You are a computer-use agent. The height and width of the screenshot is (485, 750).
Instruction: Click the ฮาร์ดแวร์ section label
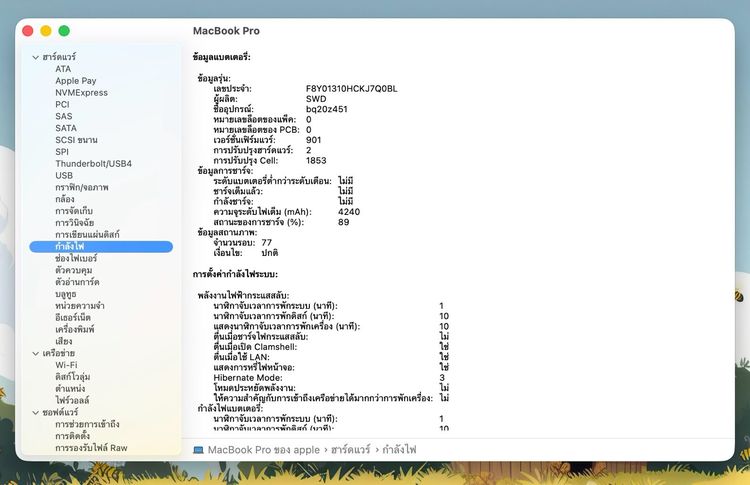tap(59, 57)
